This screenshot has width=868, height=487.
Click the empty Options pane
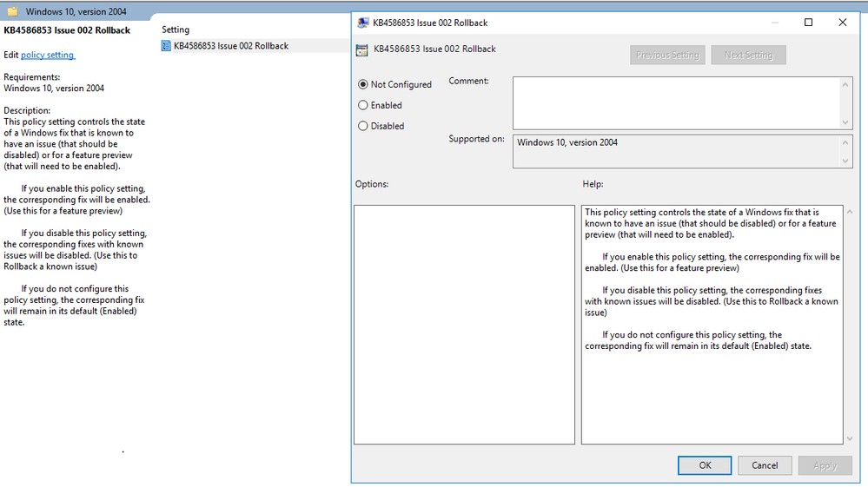[464, 325]
